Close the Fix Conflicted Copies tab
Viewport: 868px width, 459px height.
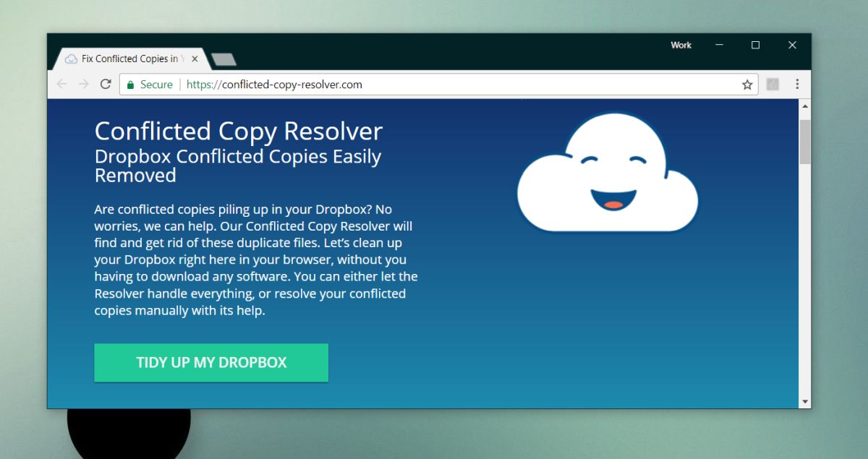pos(195,59)
